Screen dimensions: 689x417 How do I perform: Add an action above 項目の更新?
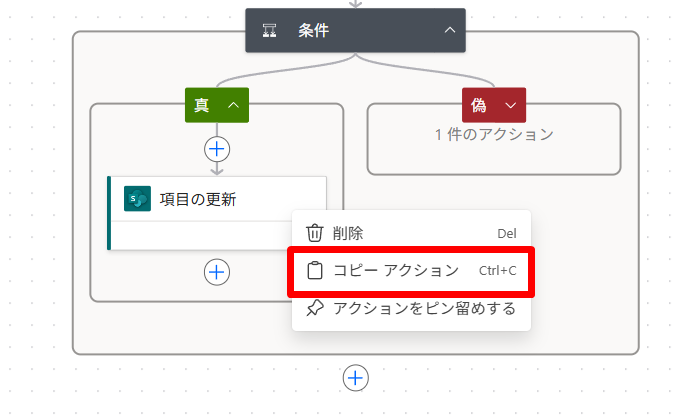217,149
